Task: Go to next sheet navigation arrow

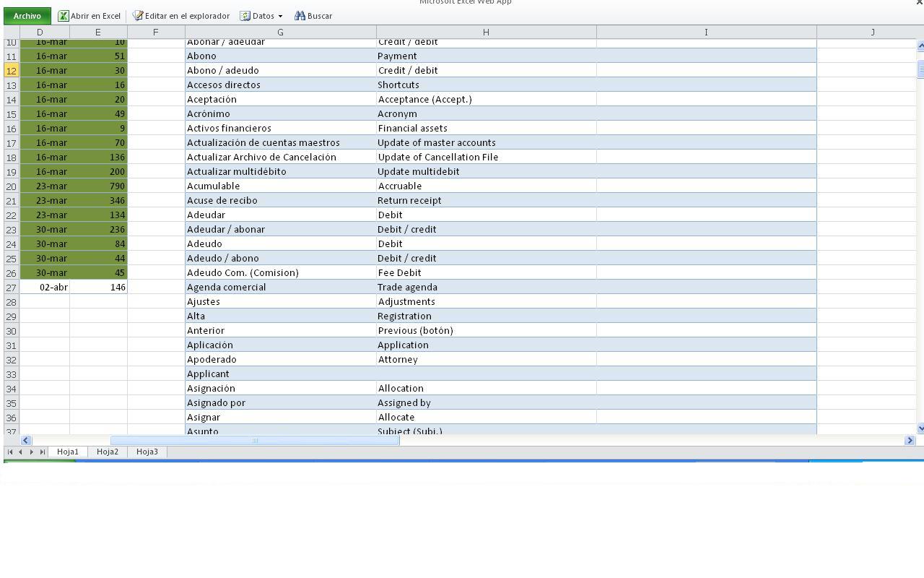Action: (x=31, y=452)
